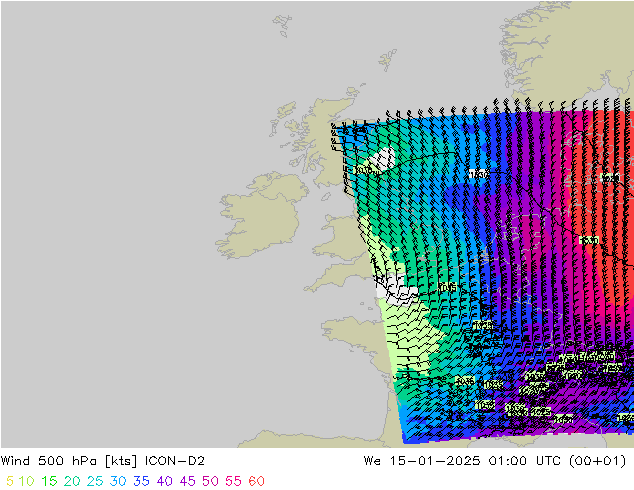Click the yellow 5 knots legend value

(x=10, y=481)
